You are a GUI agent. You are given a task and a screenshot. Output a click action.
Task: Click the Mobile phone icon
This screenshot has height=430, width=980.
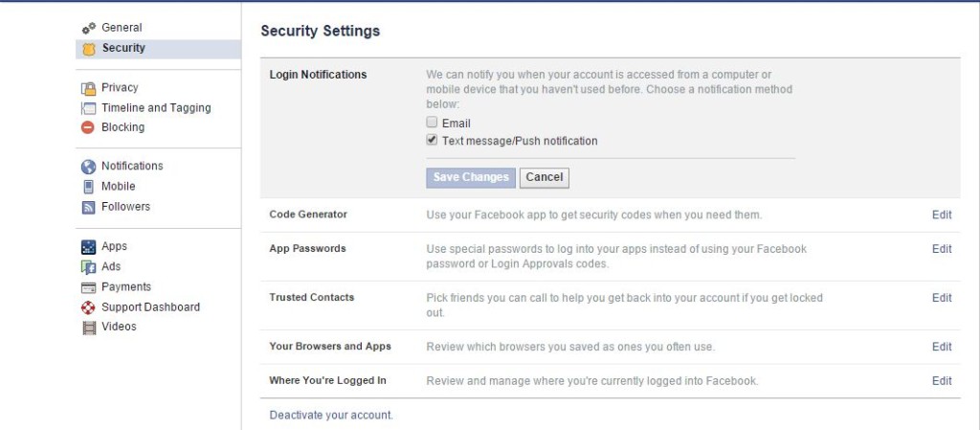click(x=88, y=186)
